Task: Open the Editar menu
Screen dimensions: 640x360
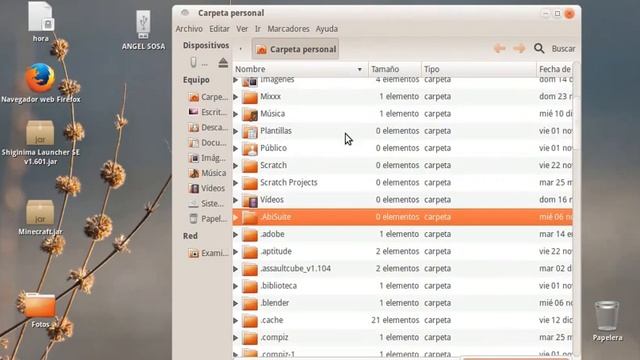Action: [x=219, y=29]
